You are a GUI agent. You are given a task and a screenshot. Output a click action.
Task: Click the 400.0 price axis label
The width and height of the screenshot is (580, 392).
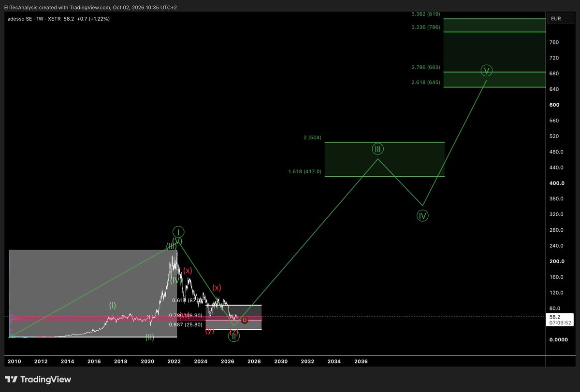point(556,183)
